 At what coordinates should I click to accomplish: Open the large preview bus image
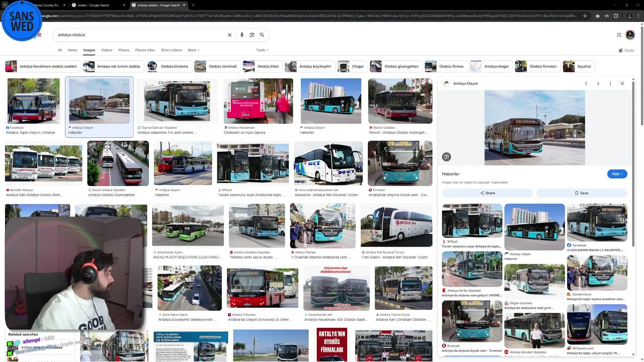[535, 128]
